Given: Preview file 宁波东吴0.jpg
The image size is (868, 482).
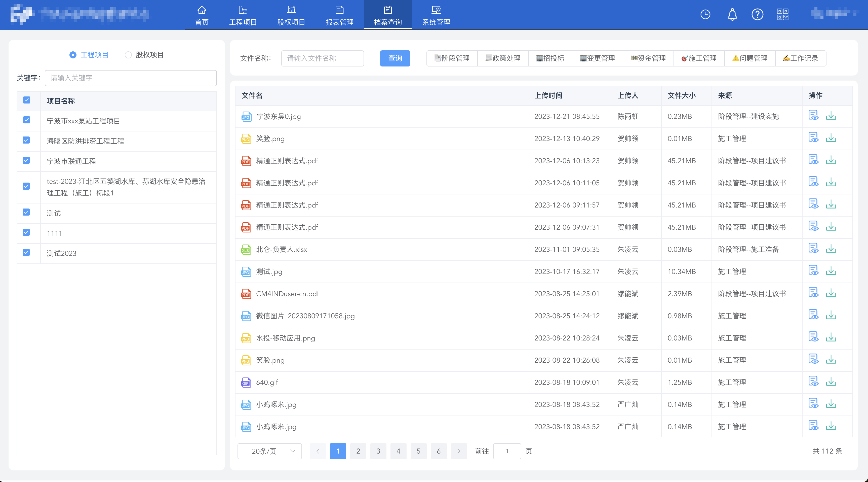Looking at the screenshot, I should 813,115.
